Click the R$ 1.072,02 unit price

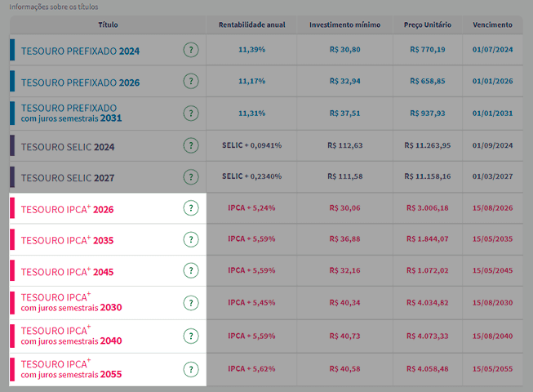click(428, 270)
